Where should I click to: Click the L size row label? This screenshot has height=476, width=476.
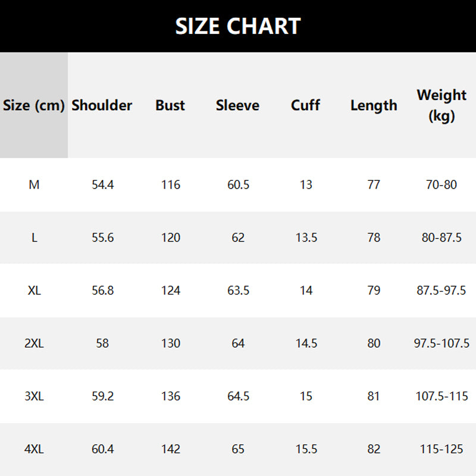[x=34, y=237]
